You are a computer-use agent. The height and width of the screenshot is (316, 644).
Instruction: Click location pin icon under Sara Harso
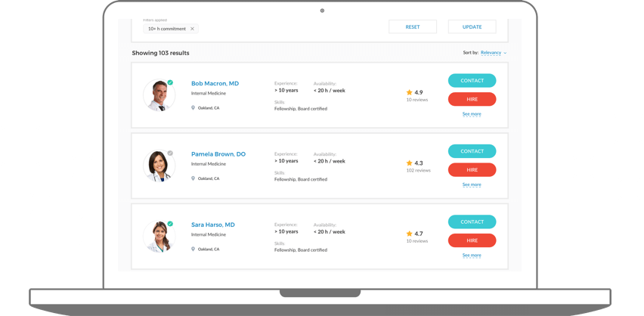tap(194, 249)
